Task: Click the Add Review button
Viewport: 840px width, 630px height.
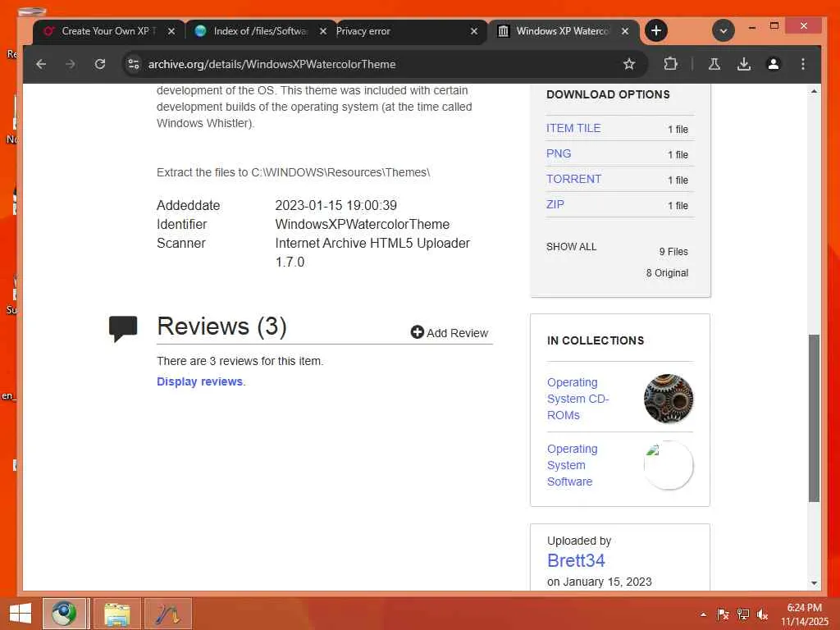Action: click(450, 333)
